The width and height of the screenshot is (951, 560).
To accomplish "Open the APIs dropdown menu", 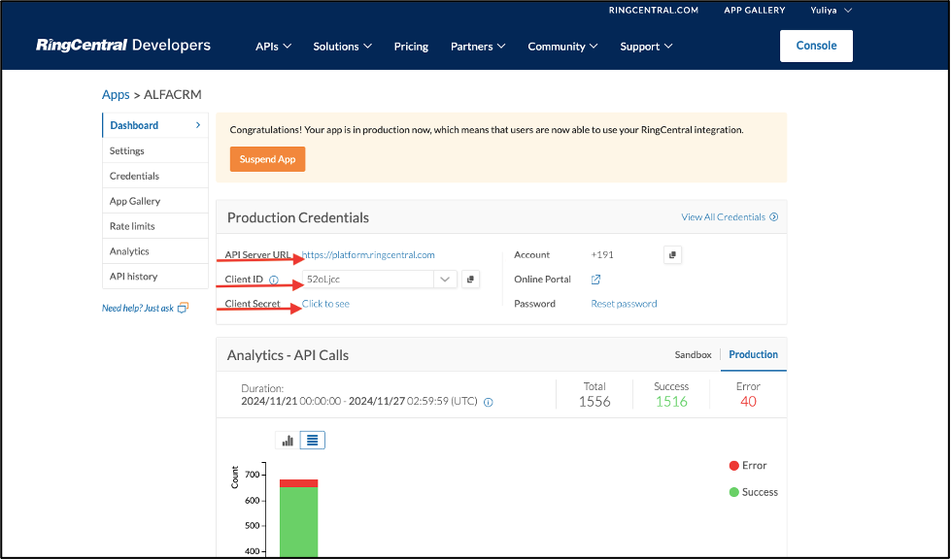I will tap(273, 46).
